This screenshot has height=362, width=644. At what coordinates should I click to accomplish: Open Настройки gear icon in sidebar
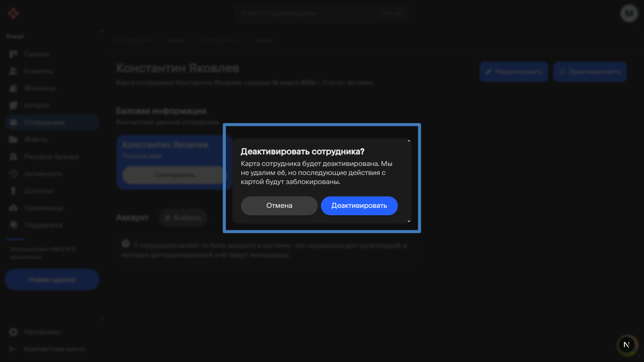point(13,332)
